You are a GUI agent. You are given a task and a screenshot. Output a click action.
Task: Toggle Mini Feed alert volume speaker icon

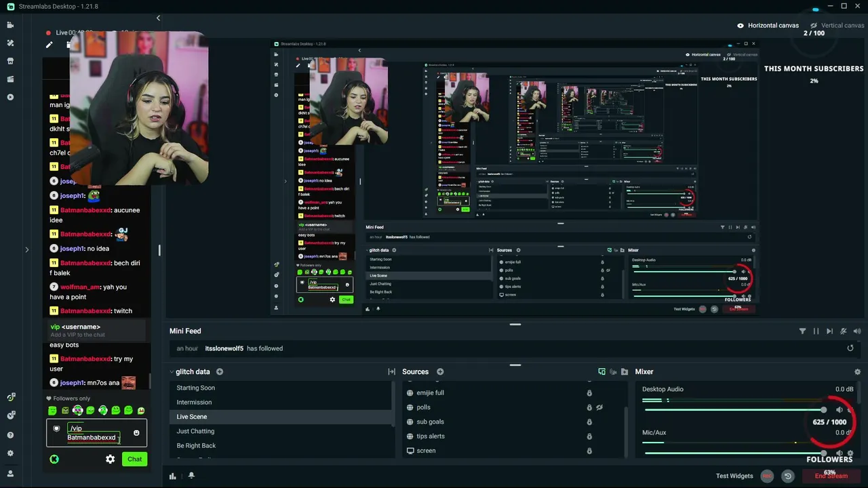(857, 331)
